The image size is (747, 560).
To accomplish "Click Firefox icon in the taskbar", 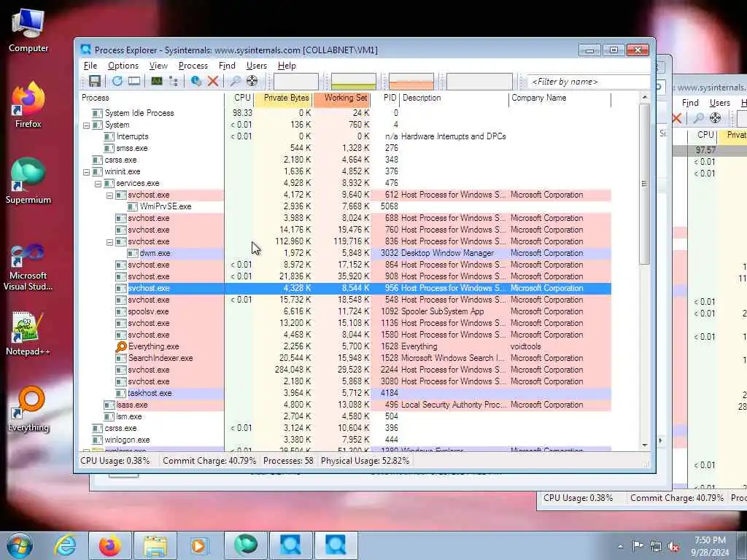I will (109, 545).
